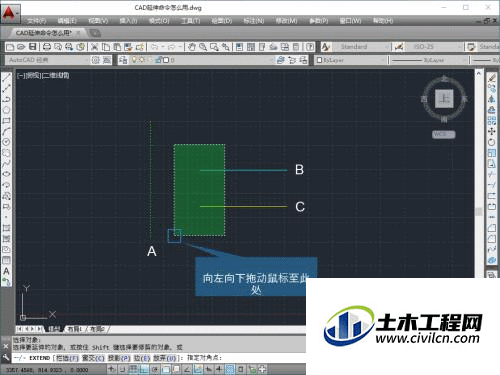Viewport: 500px width, 375px height.
Task: Click the Undo arrow icon
Action: [154, 47]
